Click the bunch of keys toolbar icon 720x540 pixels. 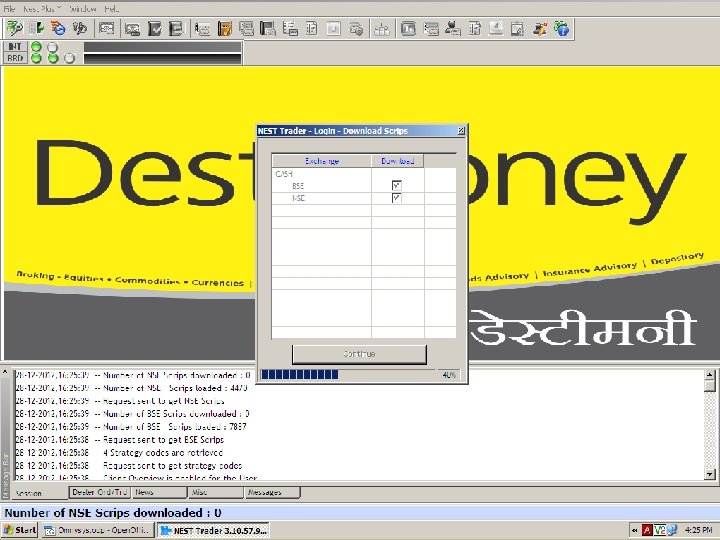tap(80, 28)
